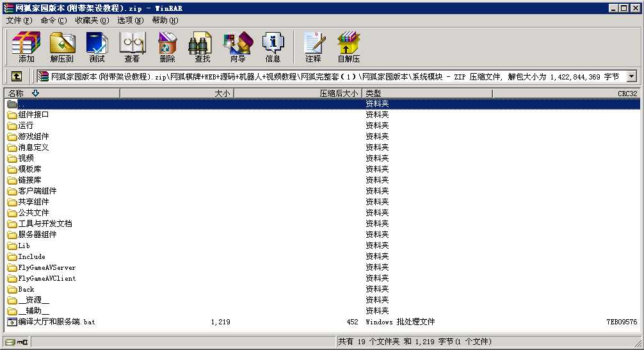Click the archive icon in the address bar
The width and height of the screenshot is (644, 350).
coord(43,76)
